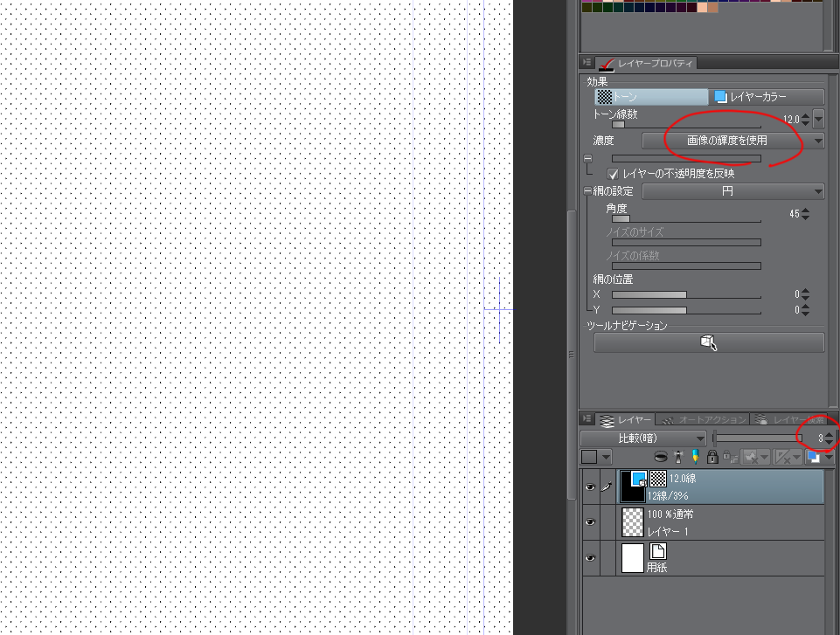
Task: Click the Y position stepper arrows
Action: [805, 310]
